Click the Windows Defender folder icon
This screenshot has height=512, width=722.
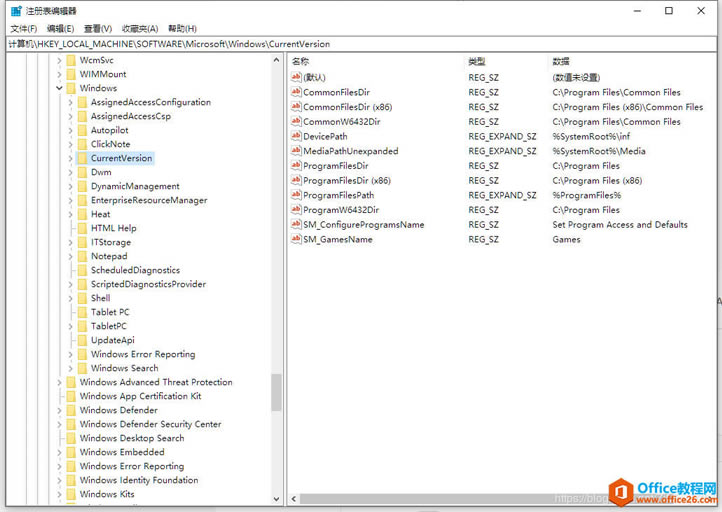point(71,410)
